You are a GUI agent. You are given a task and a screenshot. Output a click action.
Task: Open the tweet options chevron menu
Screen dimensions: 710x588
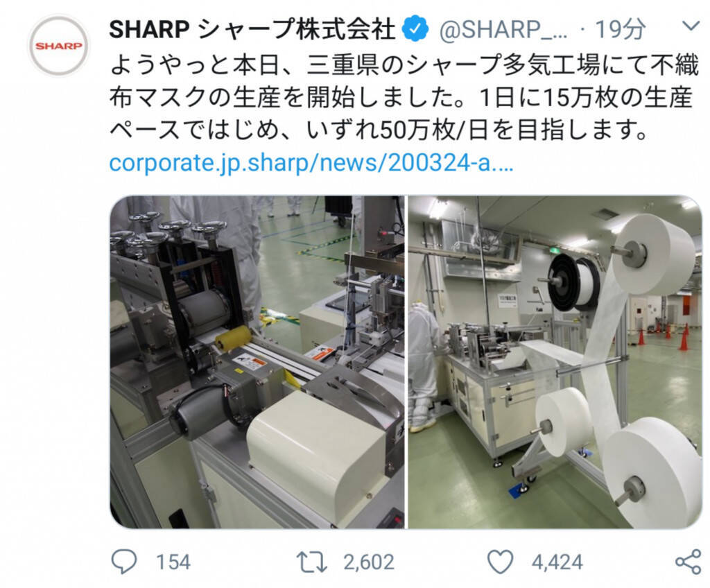click(x=691, y=26)
